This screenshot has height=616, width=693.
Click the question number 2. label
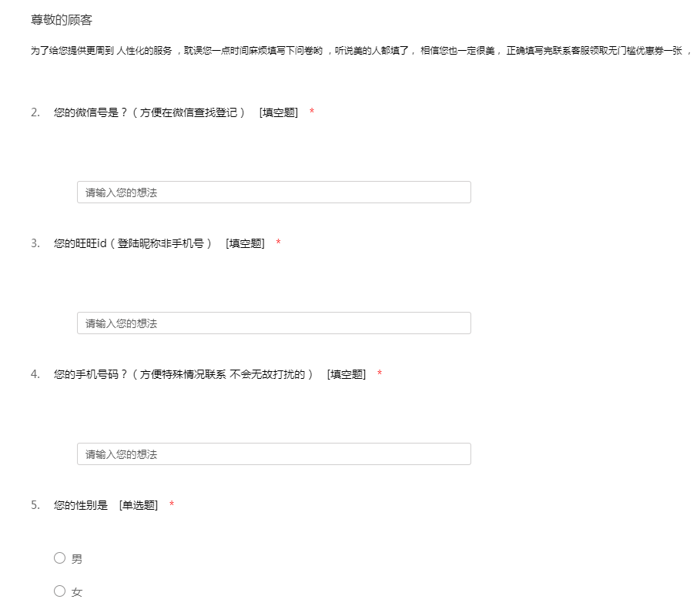click(35, 112)
